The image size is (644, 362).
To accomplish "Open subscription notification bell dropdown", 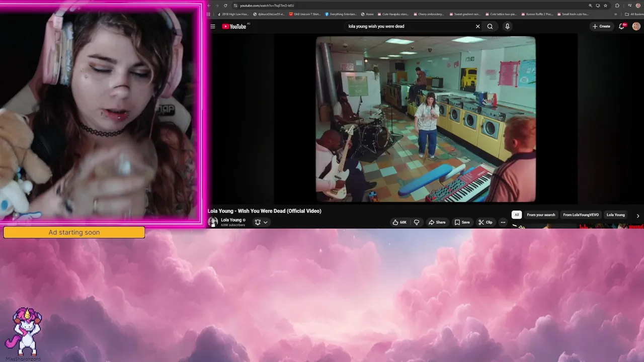I will tap(261, 222).
